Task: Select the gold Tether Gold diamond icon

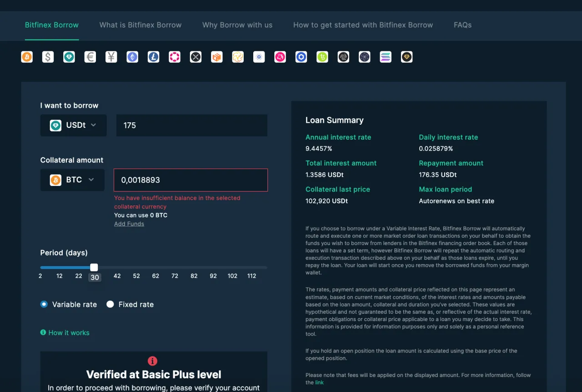Action: (407, 57)
